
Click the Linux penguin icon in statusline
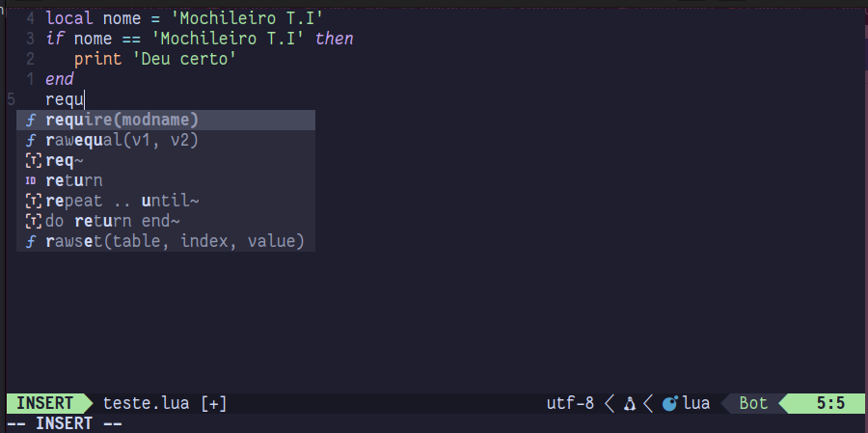tap(630, 403)
